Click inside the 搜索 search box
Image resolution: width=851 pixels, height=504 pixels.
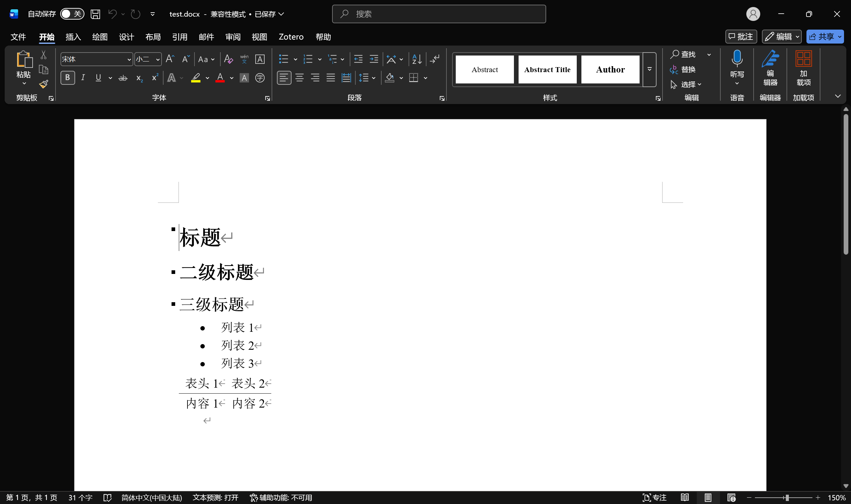coord(438,14)
